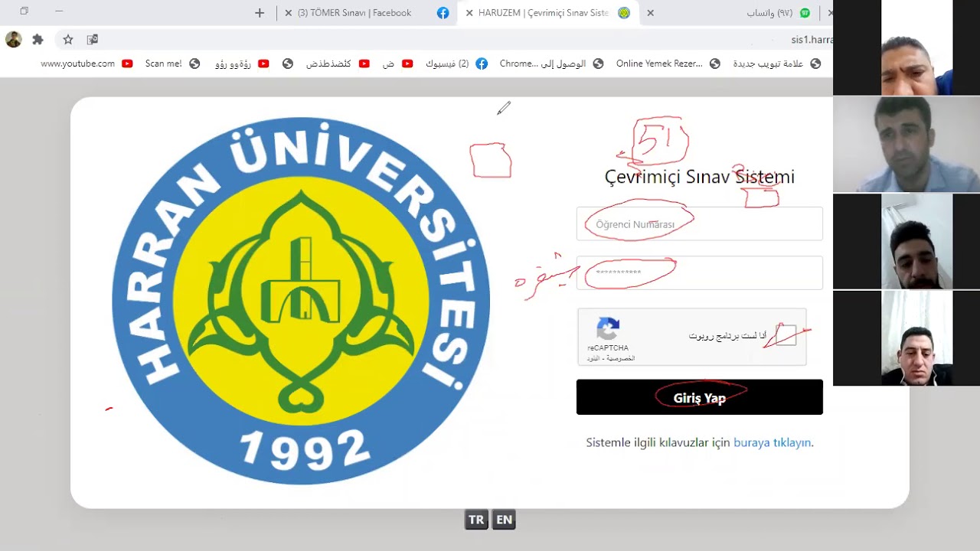Bookmark this page with the star icon
The width and height of the screenshot is (980, 551).
pos(68,39)
